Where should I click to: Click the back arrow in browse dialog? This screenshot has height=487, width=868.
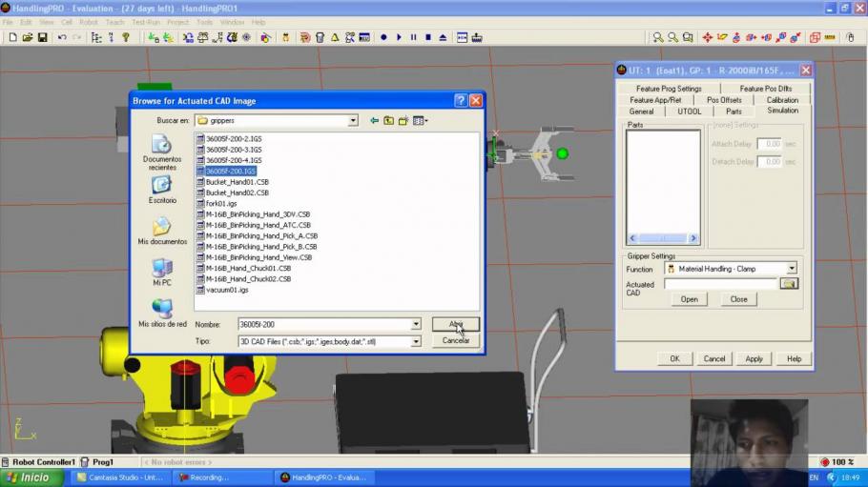pyautogui.click(x=374, y=121)
